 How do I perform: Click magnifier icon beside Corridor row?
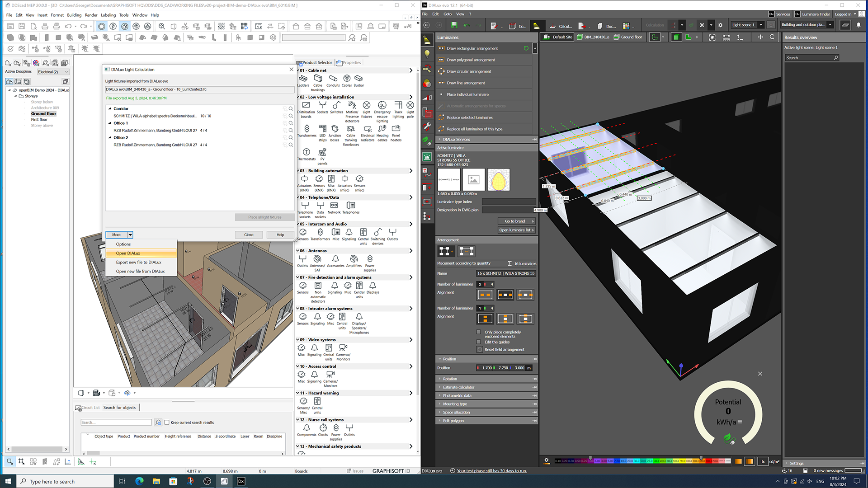tap(291, 109)
